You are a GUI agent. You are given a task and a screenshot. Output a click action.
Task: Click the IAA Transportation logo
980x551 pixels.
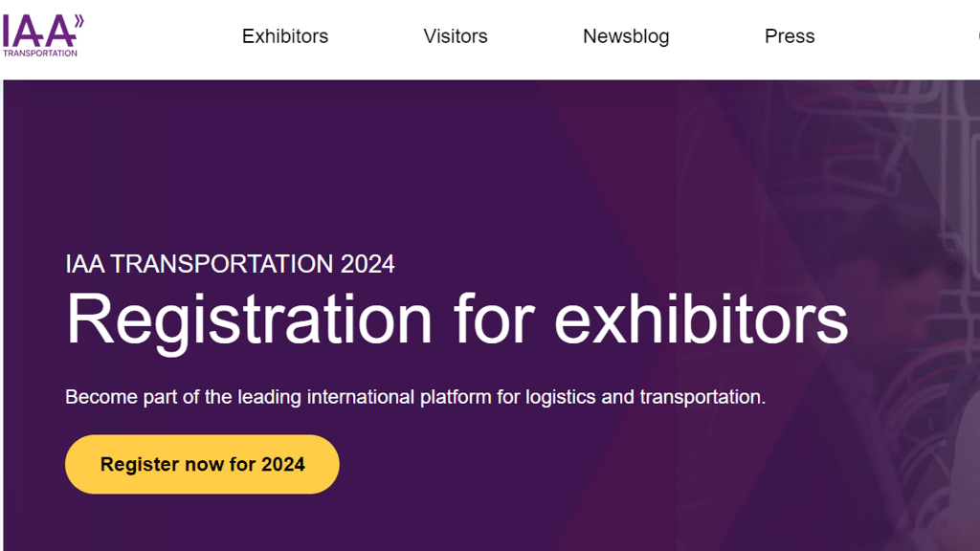[x=42, y=35]
